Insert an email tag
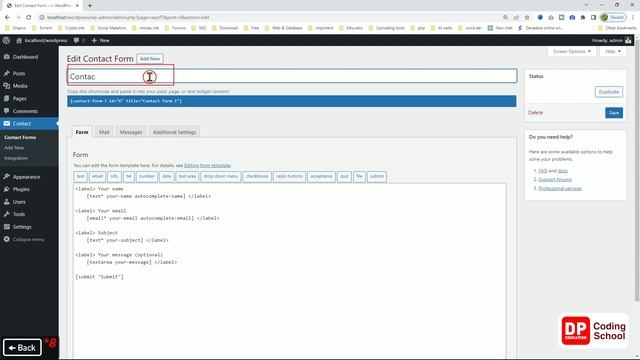The height and width of the screenshot is (360, 640). (x=97, y=176)
